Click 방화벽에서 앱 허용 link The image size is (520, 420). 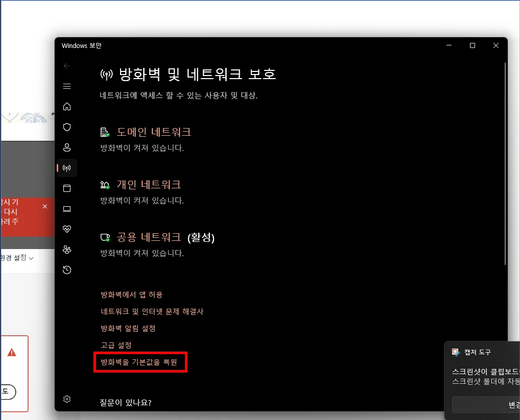pyautogui.click(x=132, y=294)
